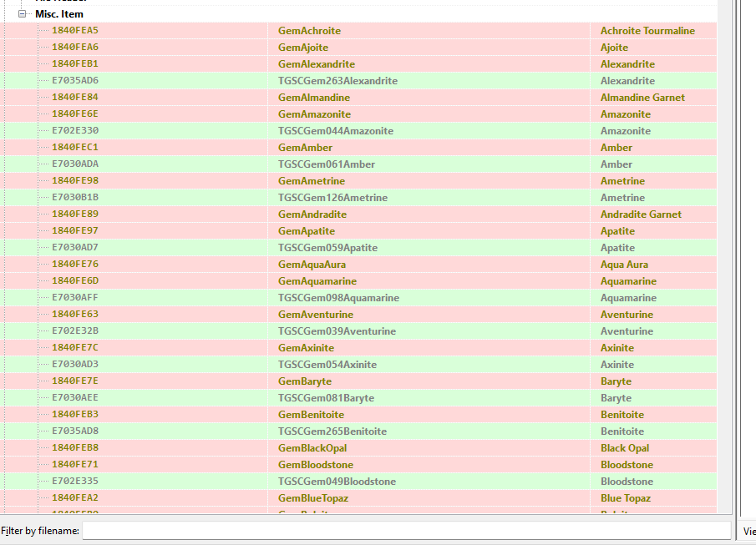The image size is (756, 545).
Task: Click TGSCGem039Aventurine entry
Action: point(337,331)
